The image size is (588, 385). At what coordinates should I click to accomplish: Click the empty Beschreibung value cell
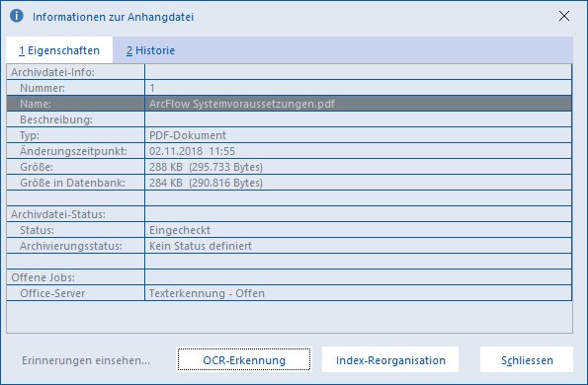point(358,119)
